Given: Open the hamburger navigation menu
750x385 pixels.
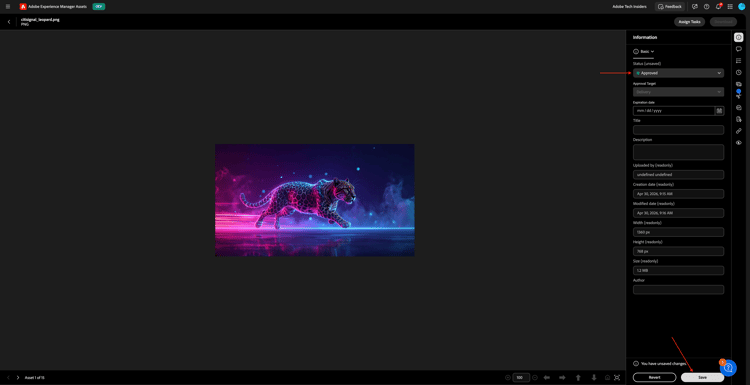Looking at the screenshot, I should (x=8, y=7).
